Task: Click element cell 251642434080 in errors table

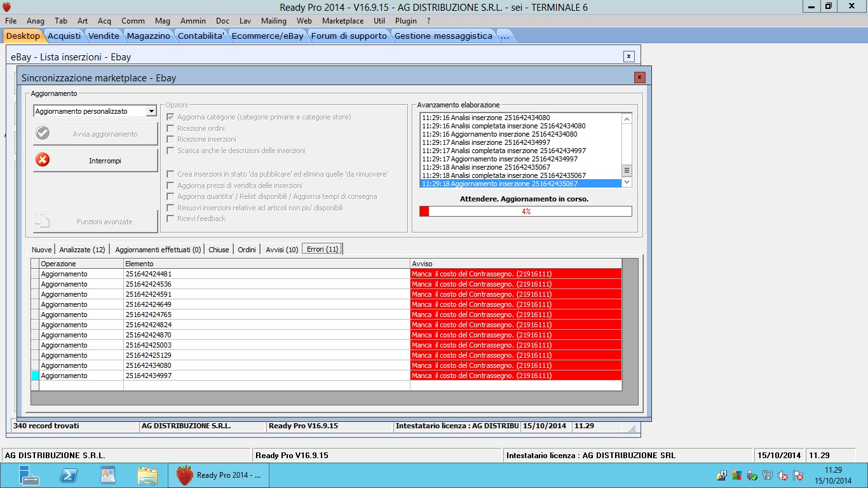Action: tap(267, 365)
